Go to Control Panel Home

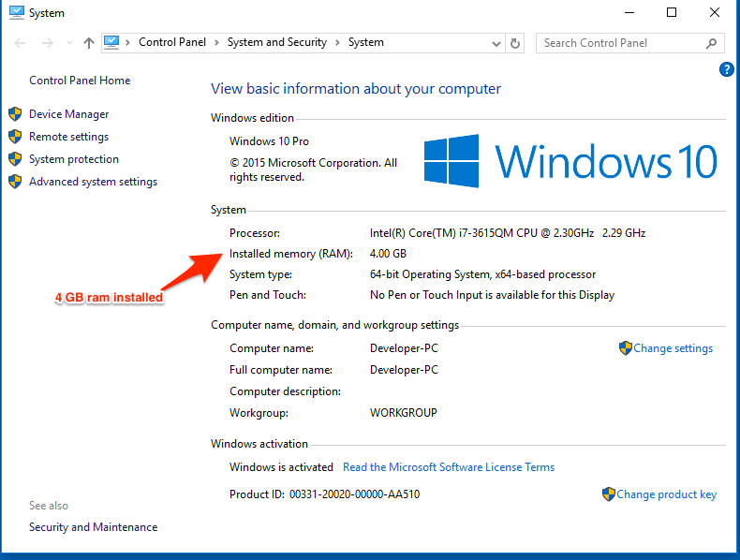point(80,81)
